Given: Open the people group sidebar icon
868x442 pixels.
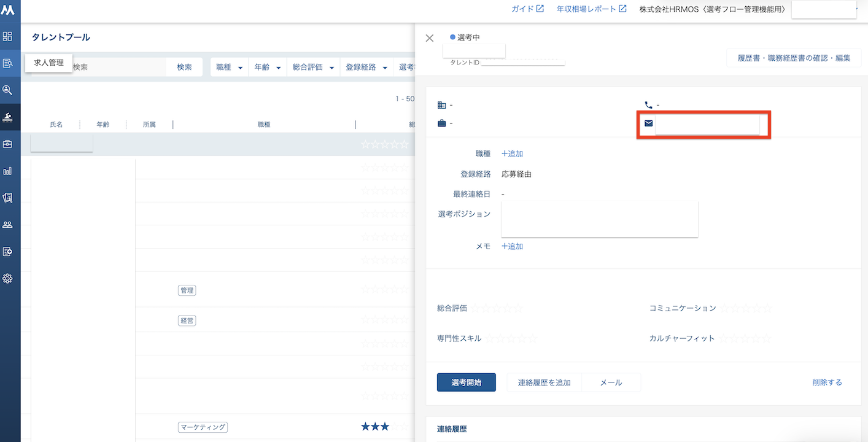Looking at the screenshot, I should [x=7, y=225].
